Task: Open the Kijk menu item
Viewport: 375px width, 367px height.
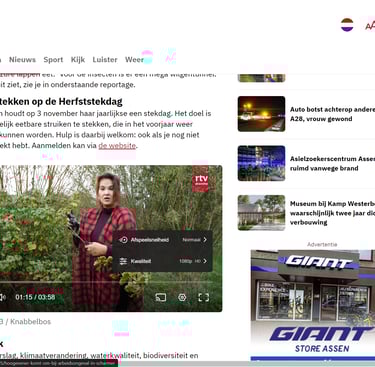Action: point(78,60)
